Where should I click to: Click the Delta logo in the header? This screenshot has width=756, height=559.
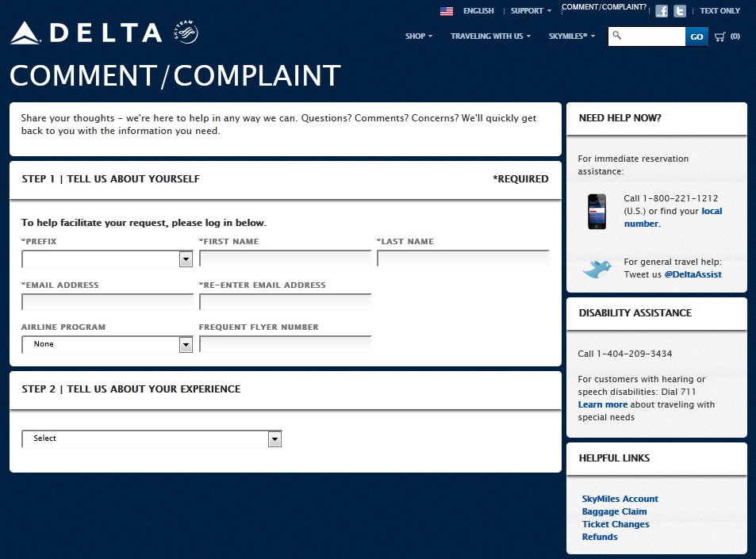tap(86, 33)
